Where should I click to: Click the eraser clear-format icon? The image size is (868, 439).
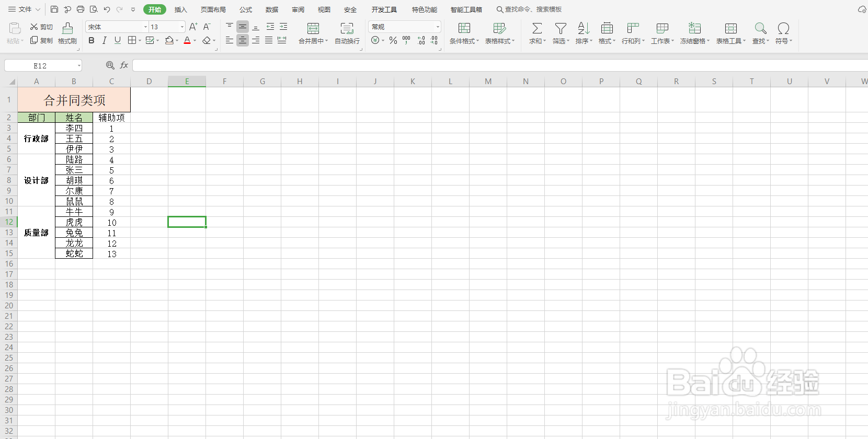click(207, 40)
